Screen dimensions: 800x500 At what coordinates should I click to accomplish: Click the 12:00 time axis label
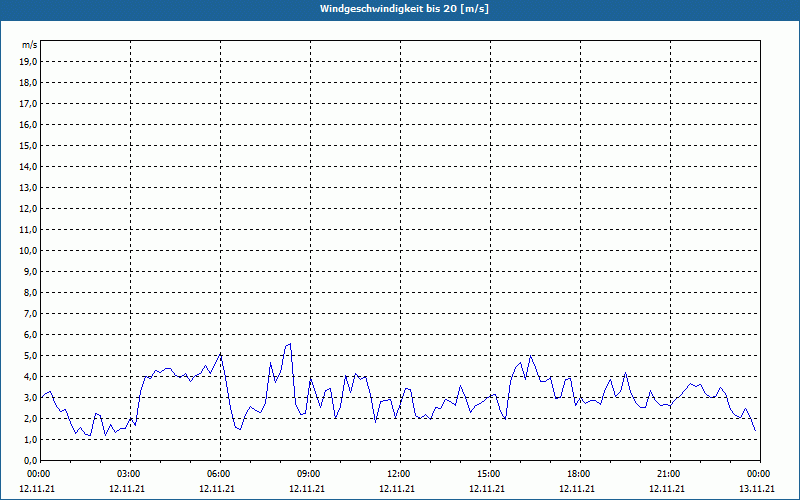click(x=398, y=474)
